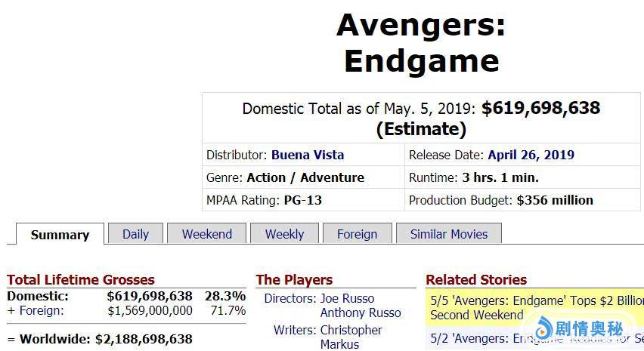644x351 pixels.
Task: Switch to the Daily tab
Action: coord(135,234)
